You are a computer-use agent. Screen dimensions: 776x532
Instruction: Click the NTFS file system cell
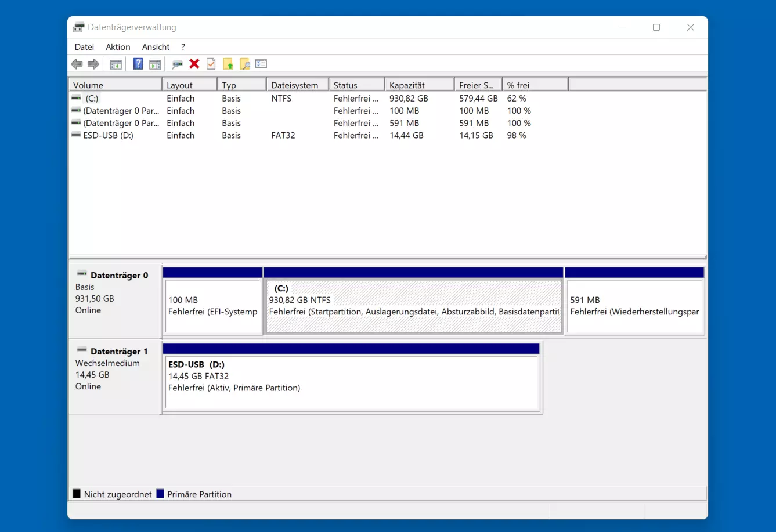click(281, 99)
